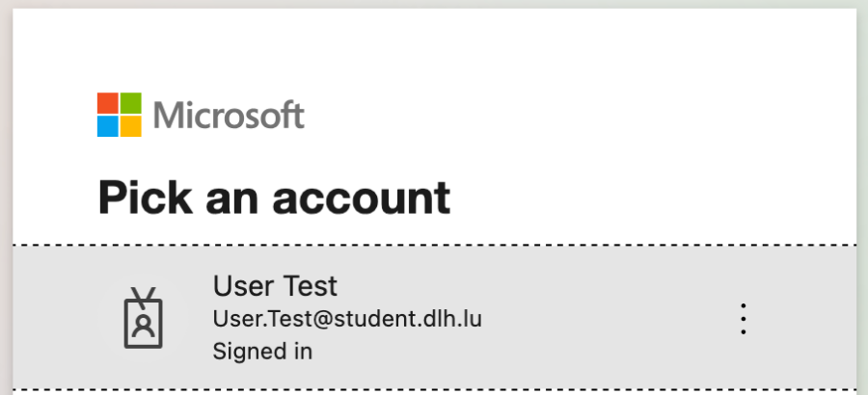The image size is (868, 395).
Task: Click the blue square of the logo
Action: coord(108,126)
